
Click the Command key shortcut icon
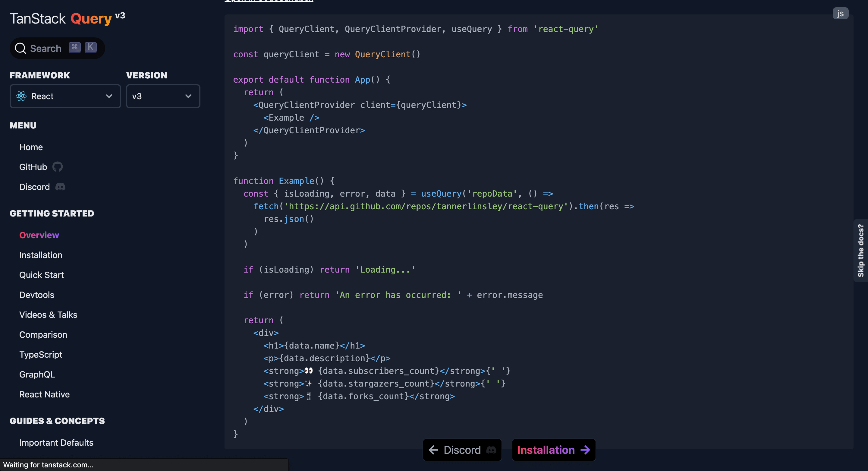pos(75,48)
